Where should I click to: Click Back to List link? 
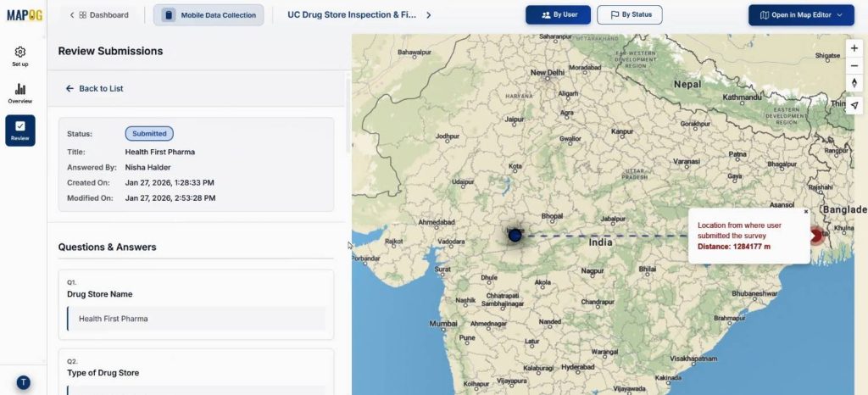point(94,88)
